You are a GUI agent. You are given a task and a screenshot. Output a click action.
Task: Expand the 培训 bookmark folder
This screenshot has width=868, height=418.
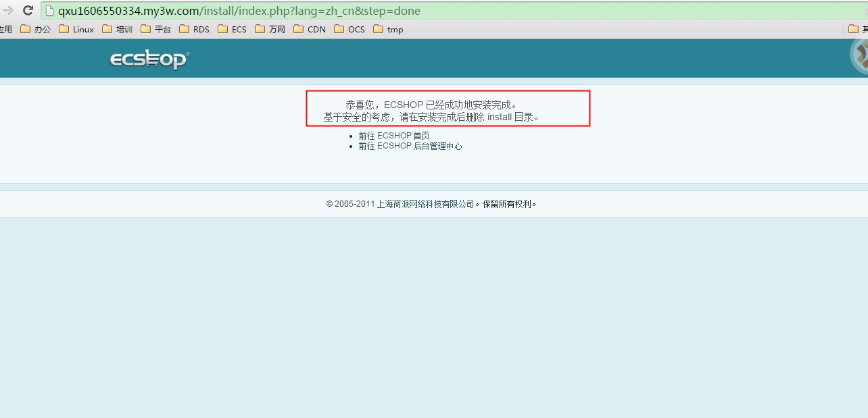[x=117, y=29]
